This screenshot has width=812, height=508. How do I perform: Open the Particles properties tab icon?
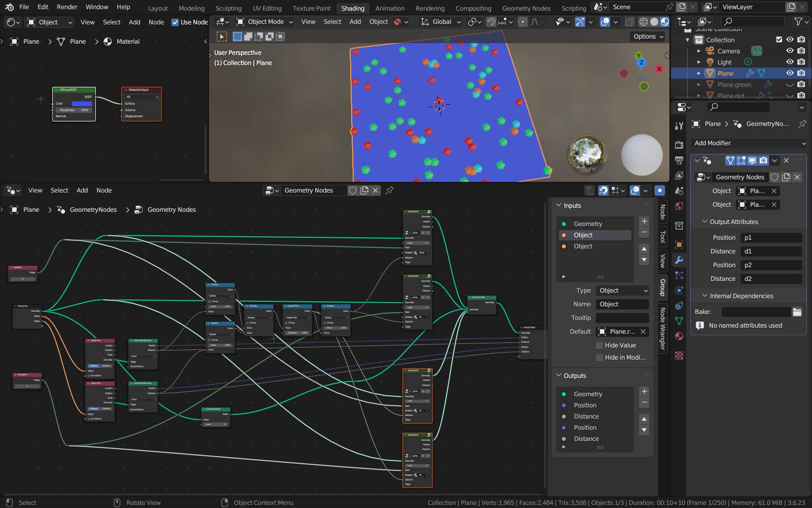click(x=679, y=275)
